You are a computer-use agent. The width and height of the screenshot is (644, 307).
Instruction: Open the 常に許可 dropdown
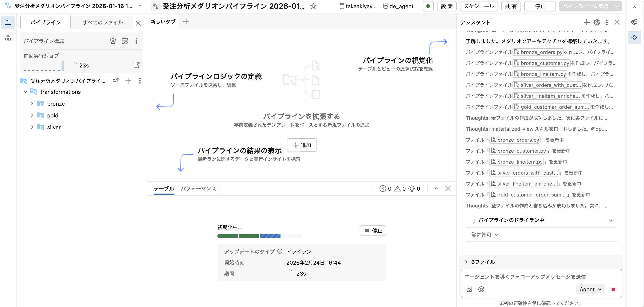(484, 234)
